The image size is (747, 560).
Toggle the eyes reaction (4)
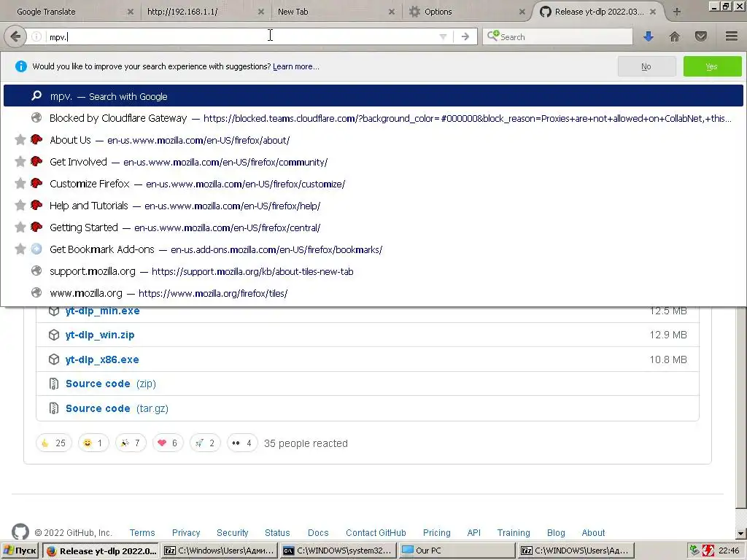point(242,443)
